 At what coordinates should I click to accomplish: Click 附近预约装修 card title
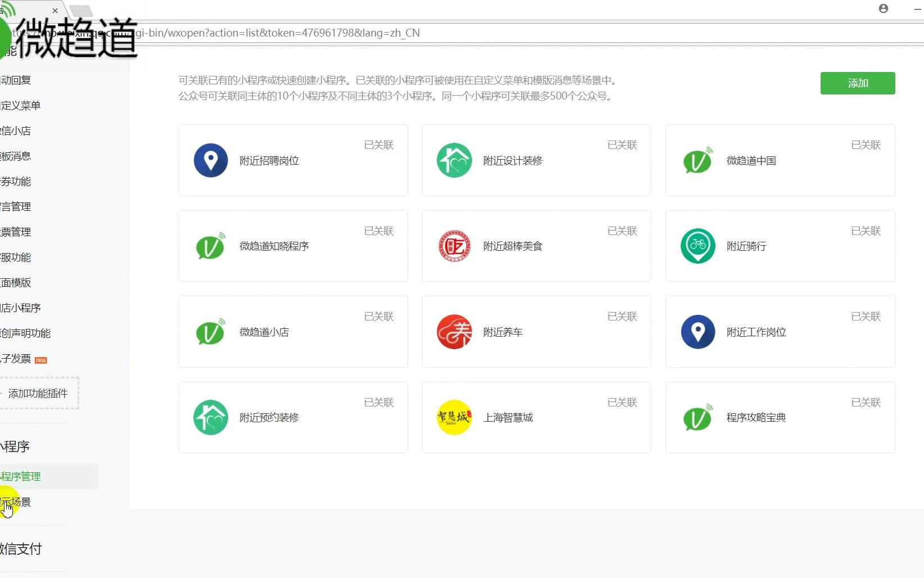269,417
